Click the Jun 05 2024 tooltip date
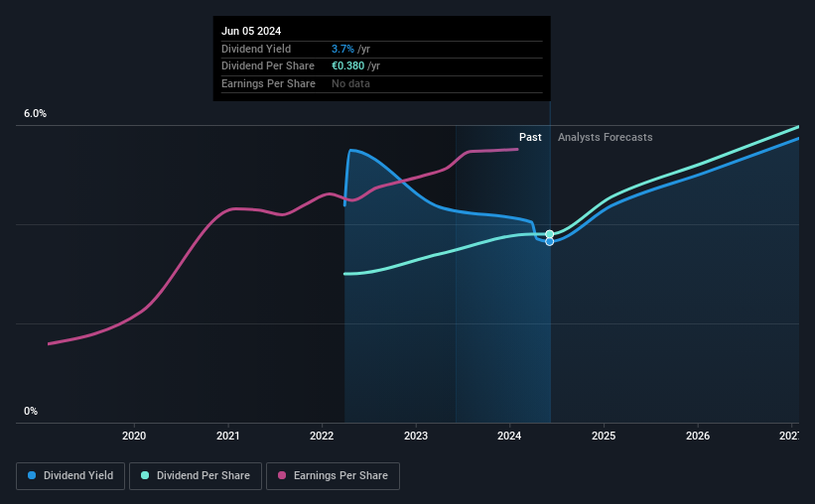Image resolution: width=815 pixels, height=504 pixels. 251,31
